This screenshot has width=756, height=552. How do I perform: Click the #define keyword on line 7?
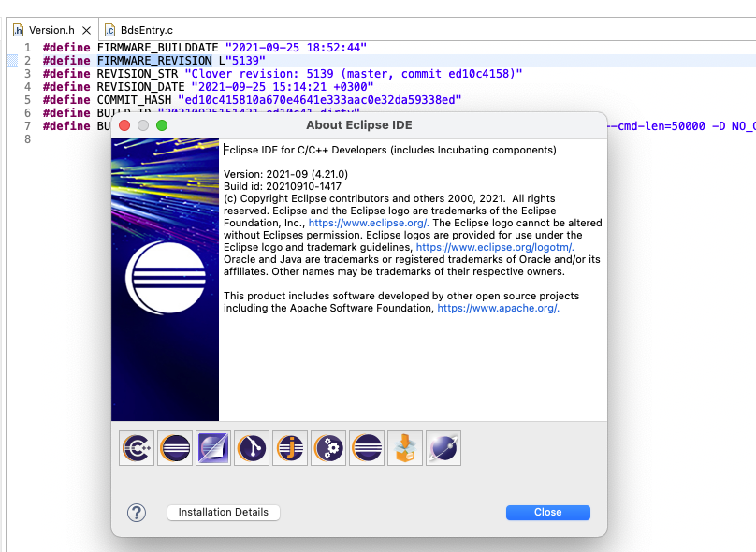click(x=66, y=125)
